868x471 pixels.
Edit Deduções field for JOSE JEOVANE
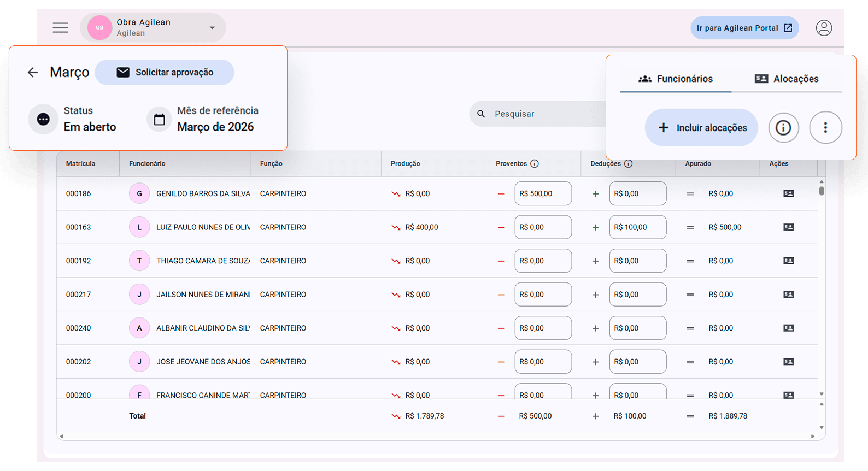[637, 362]
